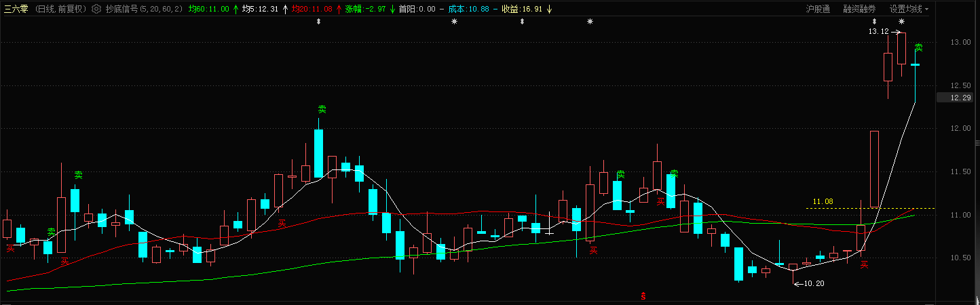Click the yellow 11.08 price line label
This screenshot has width=980, height=305.
[x=823, y=202]
